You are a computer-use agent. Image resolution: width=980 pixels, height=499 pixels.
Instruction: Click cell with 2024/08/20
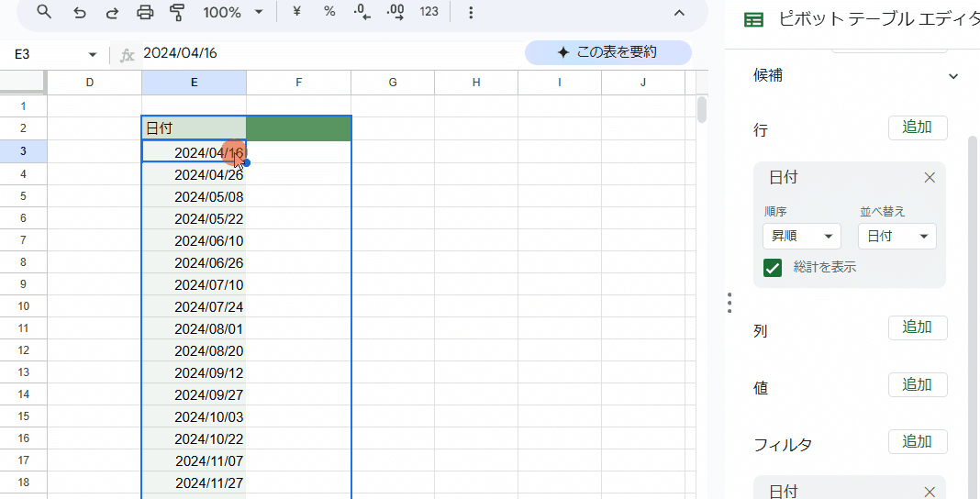pyautogui.click(x=195, y=350)
